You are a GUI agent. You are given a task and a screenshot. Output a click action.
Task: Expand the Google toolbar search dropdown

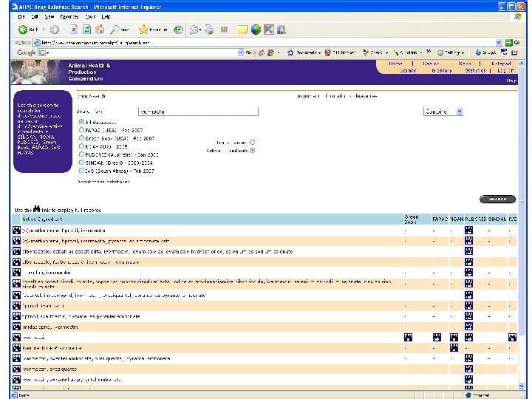pyautogui.click(x=241, y=52)
